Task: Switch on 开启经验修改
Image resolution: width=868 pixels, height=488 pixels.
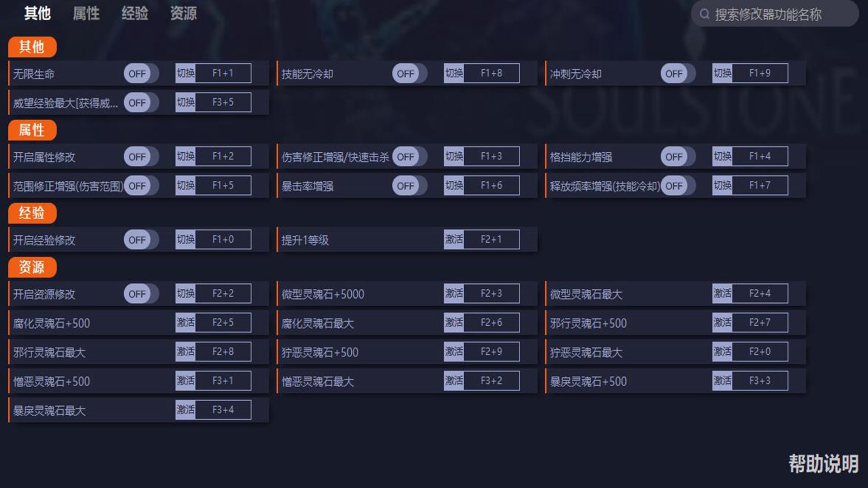Action: click(x=141, y=240)
